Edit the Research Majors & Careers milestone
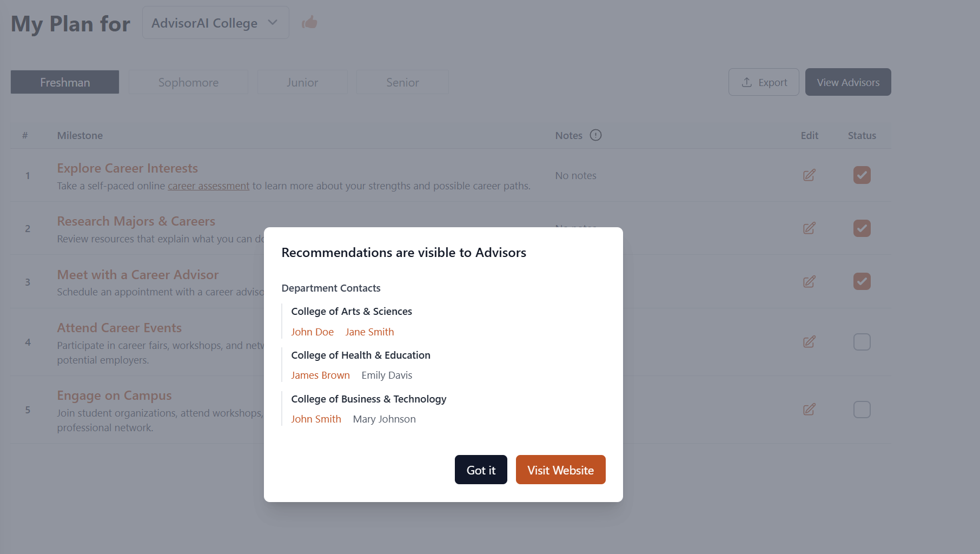 (809, 228)
